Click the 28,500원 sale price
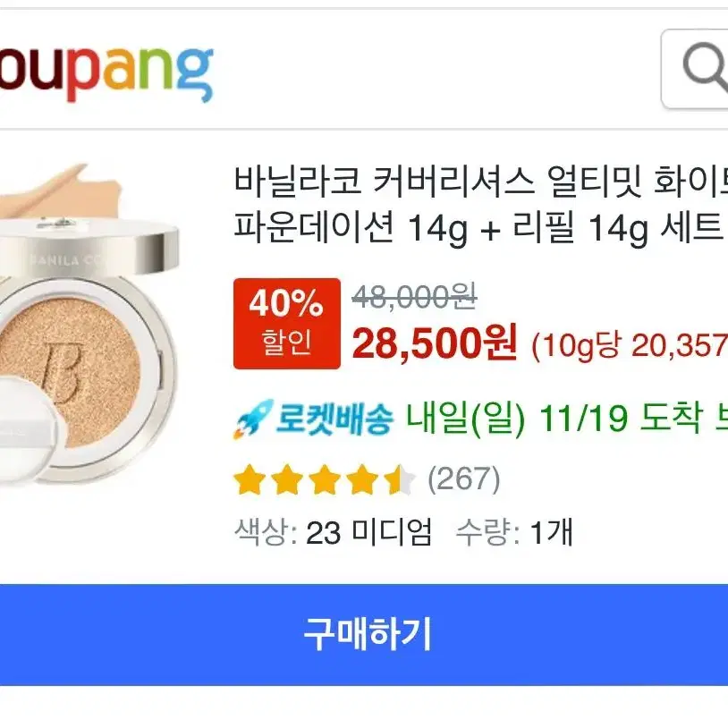This screenshot has width=728, height=728. click(435, 343)
